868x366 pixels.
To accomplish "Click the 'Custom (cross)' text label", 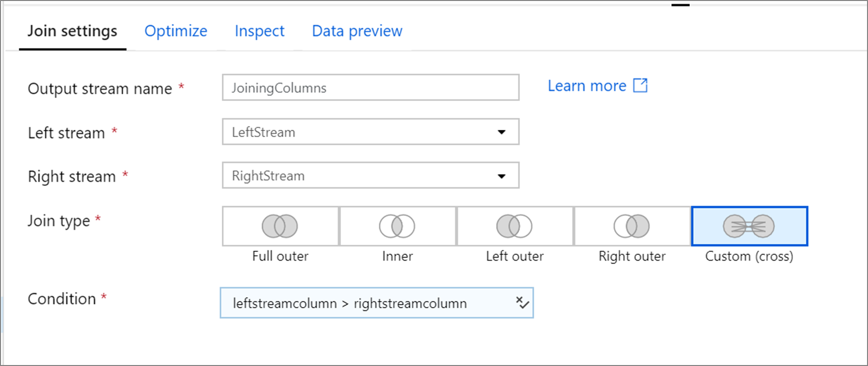I will click(x=749, y=256).
